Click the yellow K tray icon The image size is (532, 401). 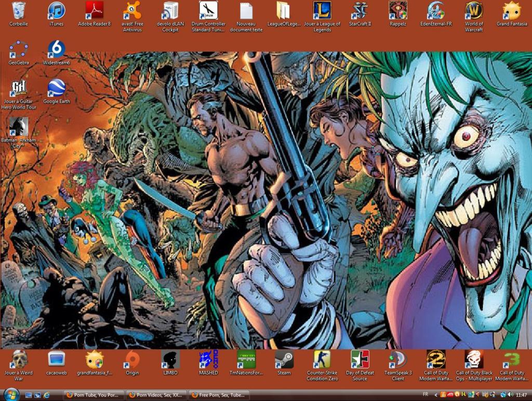click(x=464, y=395)
